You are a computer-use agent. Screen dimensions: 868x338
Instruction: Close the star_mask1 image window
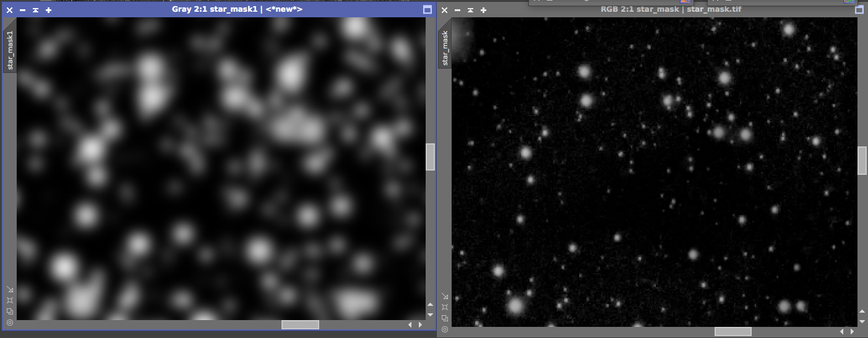pos(9,10)
